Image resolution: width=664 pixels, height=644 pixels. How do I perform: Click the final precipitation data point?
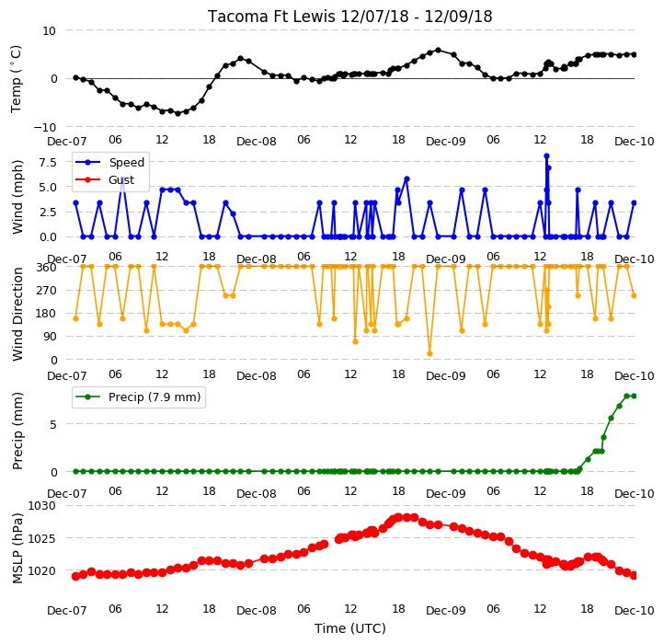click(x=634, y=396)
